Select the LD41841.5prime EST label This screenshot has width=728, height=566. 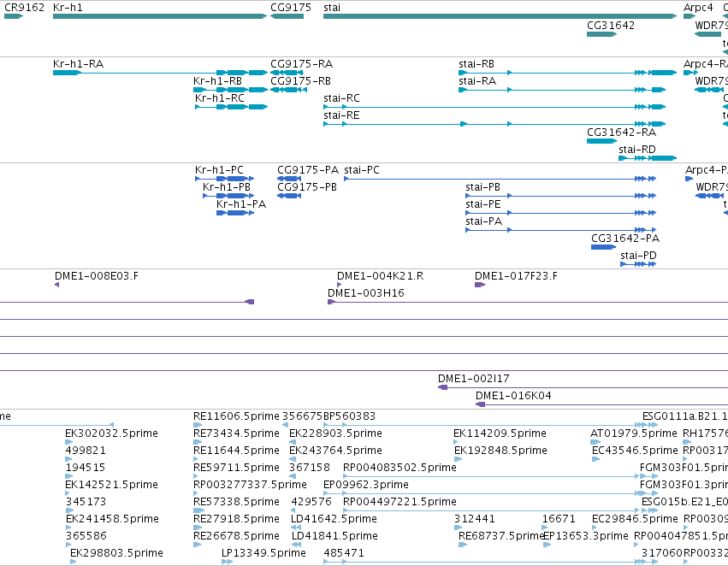point(334,536)
